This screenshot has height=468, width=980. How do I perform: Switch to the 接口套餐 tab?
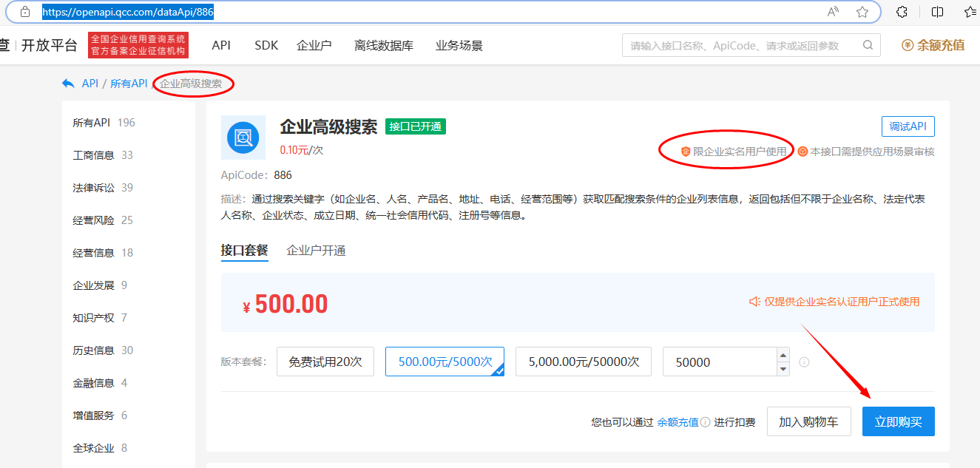click(245, 250)
